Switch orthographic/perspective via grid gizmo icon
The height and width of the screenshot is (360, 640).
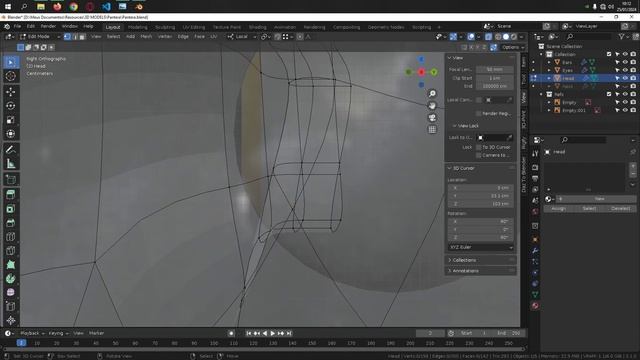(x=432, y=129)
